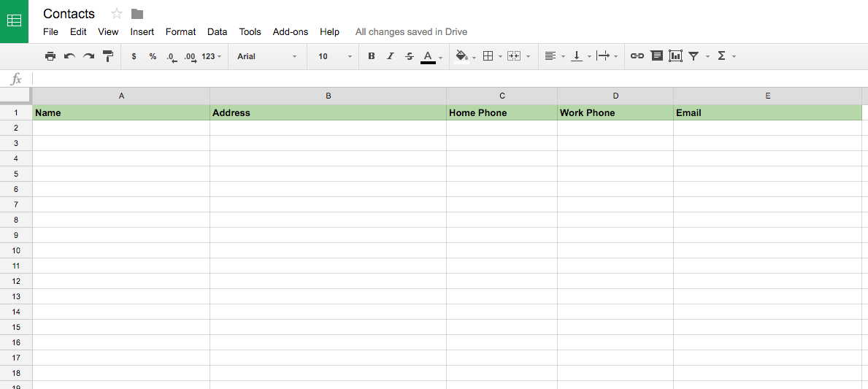The height and width of the screenshot is (389, 868).
Task: Star the Contacts document
Action: 116,14
